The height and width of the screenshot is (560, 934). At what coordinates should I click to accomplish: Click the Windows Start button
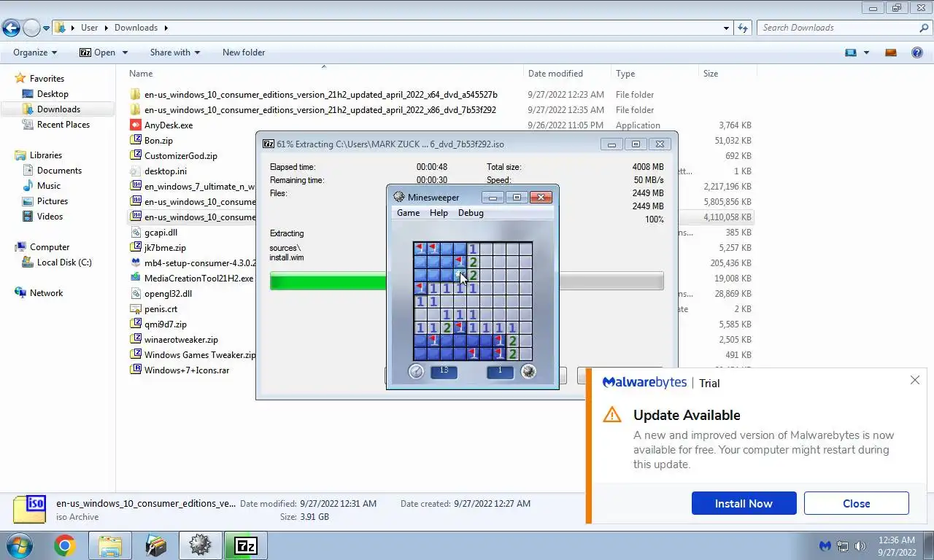click(19, 545)
